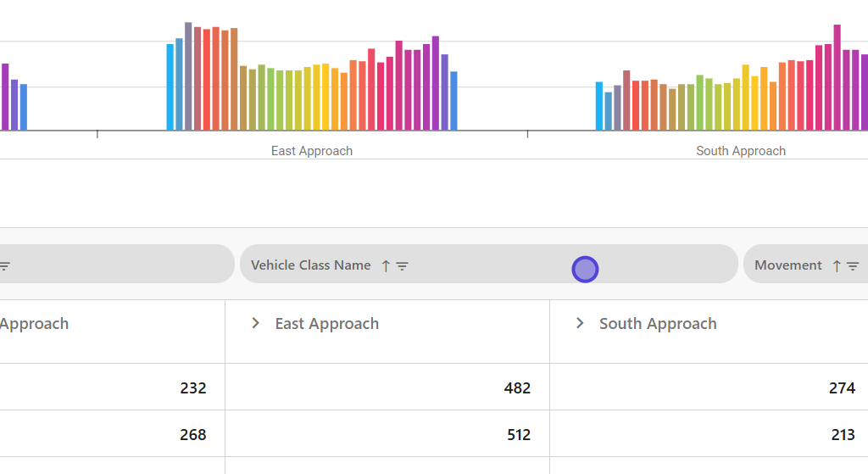Click the South Approach chart axis label

(740, 151)
